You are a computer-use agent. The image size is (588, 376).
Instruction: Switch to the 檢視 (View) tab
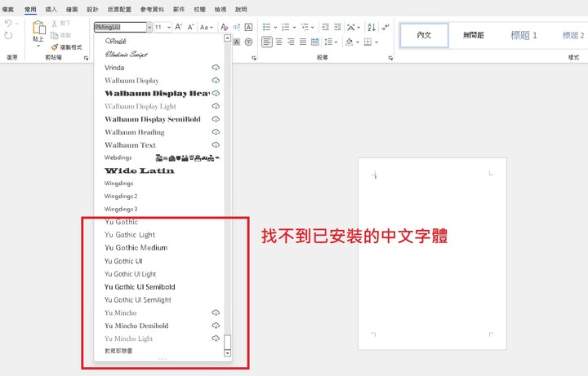(220, 9)
